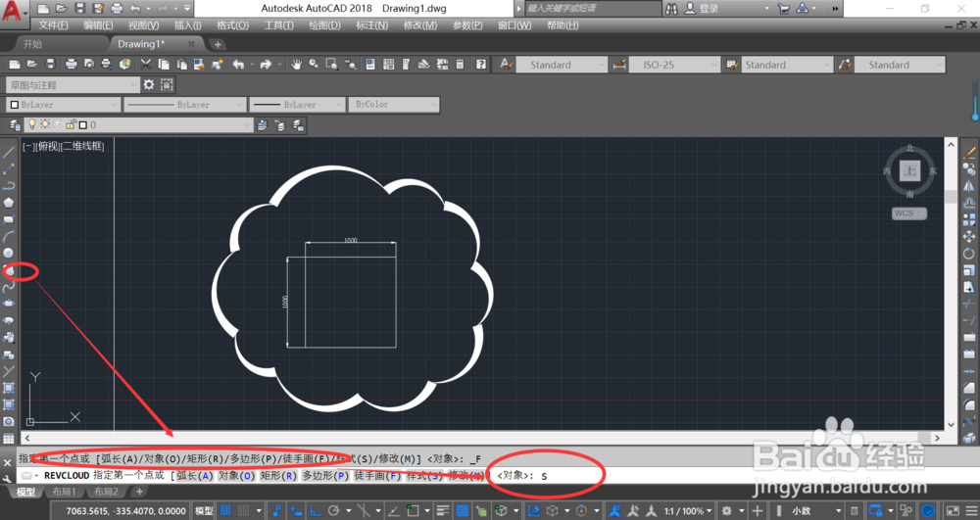
Task: Click the Cut scissors icon
Action: 146,65
